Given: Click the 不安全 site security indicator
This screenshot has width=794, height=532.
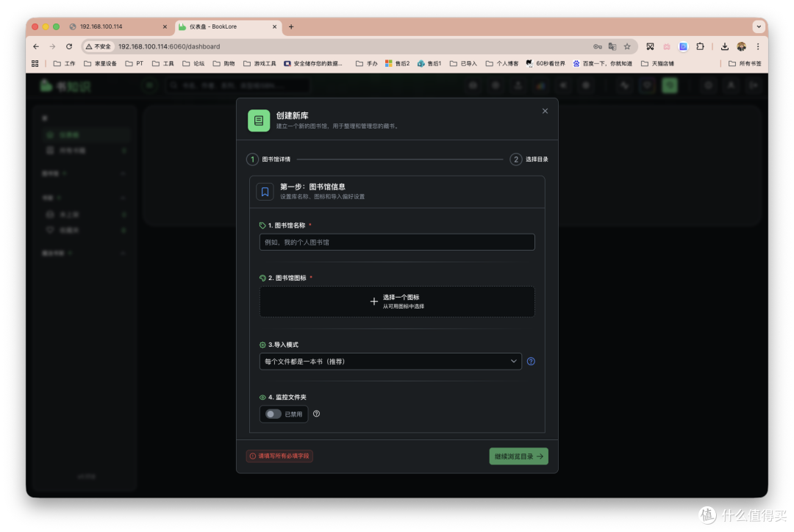Looking at the screenshot, I should point(99,46).
